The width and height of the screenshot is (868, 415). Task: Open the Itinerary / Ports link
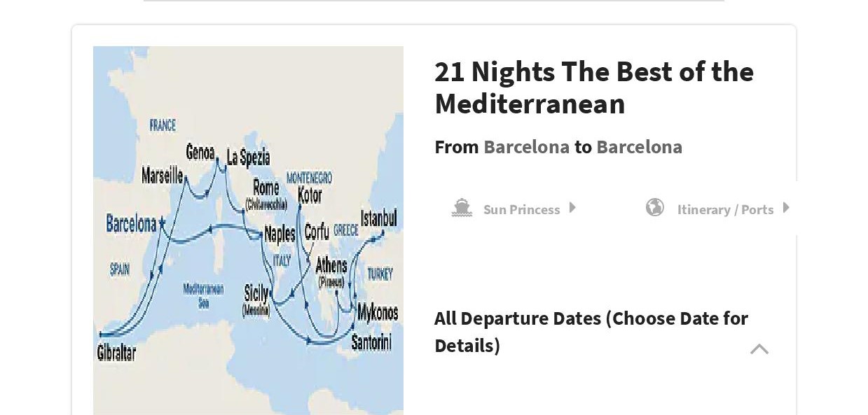725,209
